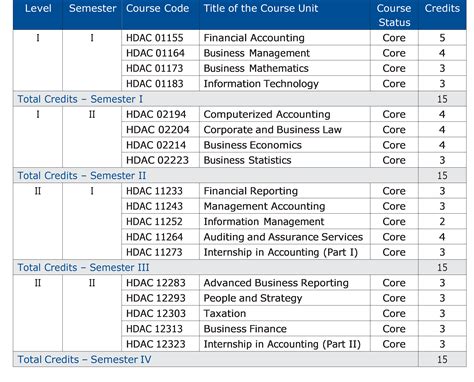The image size is (474, 382).
Task: Select the Business Management course title
Action: point(257,53)
